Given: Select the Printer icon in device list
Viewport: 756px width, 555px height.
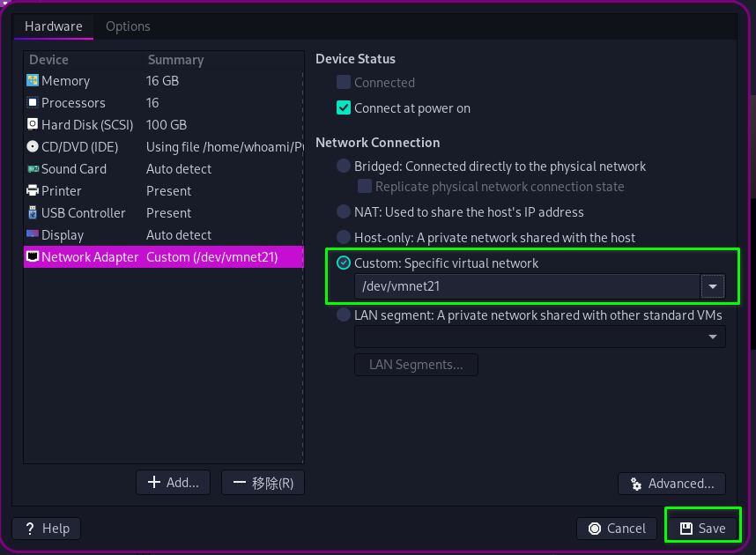Looking at the screenshot, I should point(33,191).
